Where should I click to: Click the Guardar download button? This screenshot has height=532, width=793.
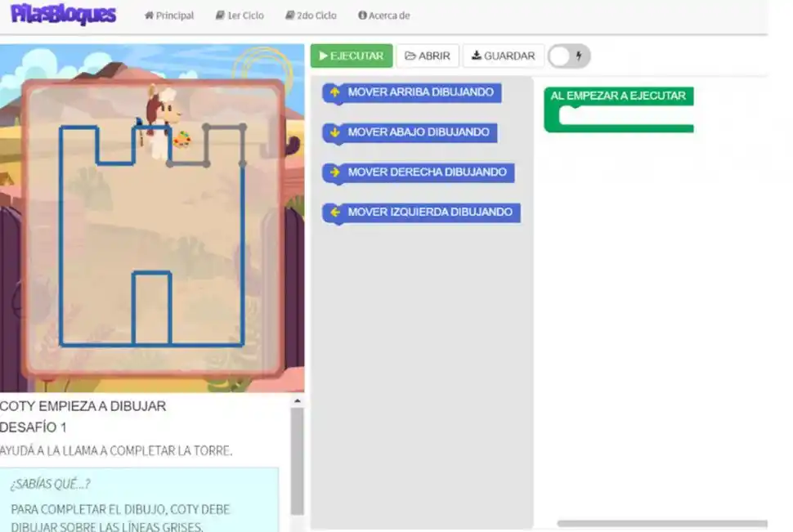[503, 56]
